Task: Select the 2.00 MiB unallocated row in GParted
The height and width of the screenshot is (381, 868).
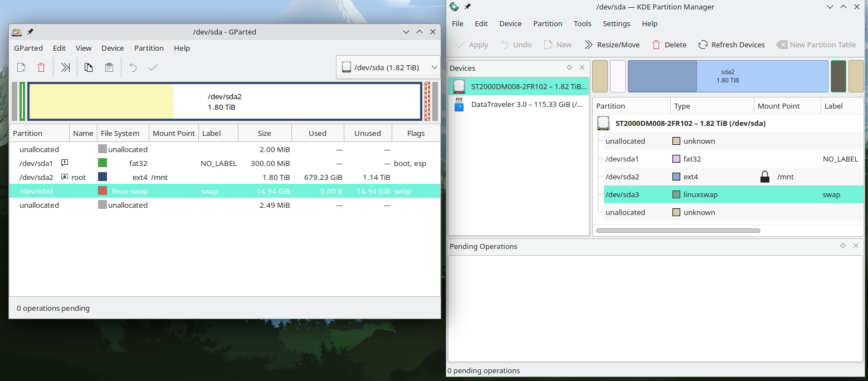Action: tap(225, 149)
